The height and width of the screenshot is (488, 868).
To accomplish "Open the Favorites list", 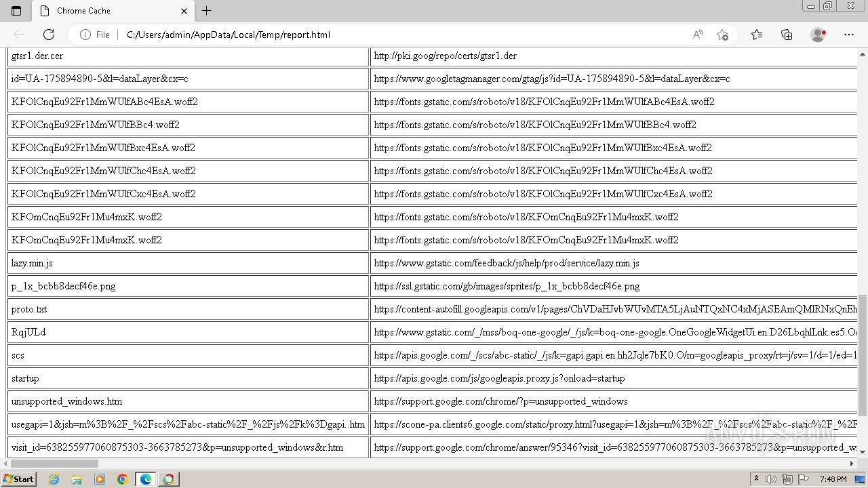I will point(757,35).
